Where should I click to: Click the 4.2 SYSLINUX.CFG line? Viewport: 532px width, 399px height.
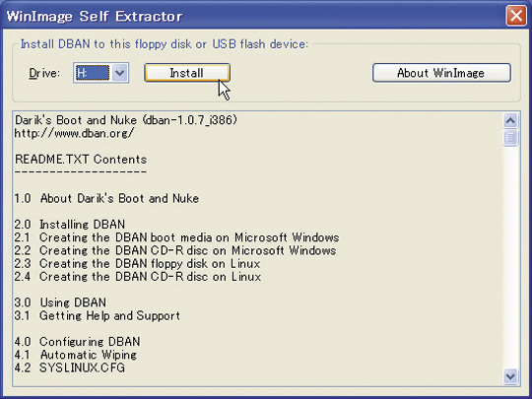(70, 367)
